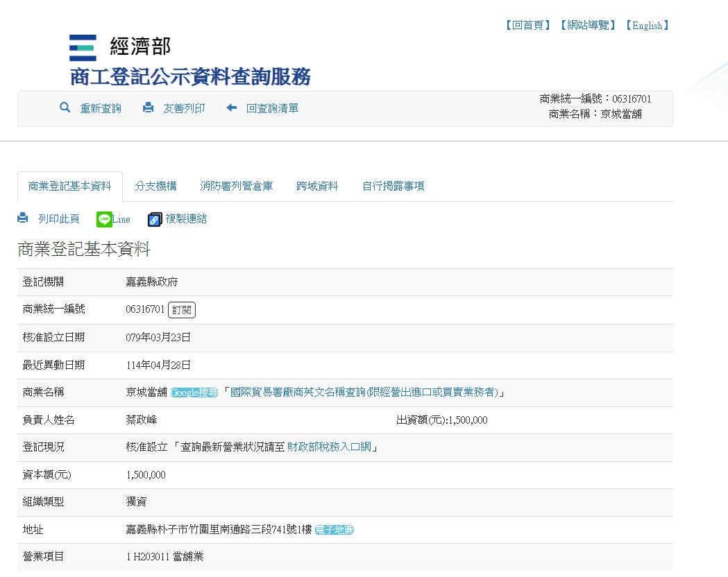Viewport: 728px width, 577px height.
Task: Click the Google搜尋 button next to 京城當舖
Action: (194, 393)
